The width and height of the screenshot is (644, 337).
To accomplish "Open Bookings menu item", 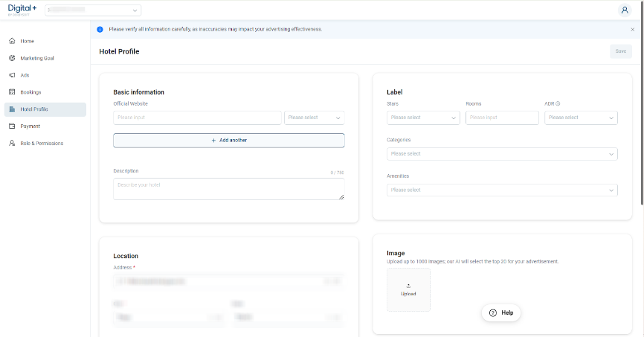I will [x=45, y=92].
